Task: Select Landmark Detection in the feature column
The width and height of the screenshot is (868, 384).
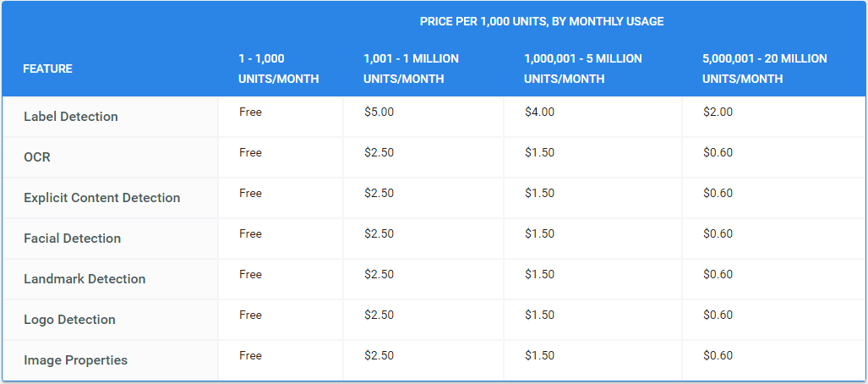Action: (85, 279)
